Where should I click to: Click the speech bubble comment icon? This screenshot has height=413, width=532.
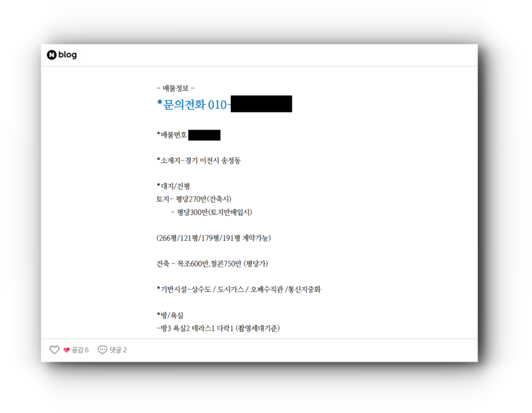coord(102,350)
